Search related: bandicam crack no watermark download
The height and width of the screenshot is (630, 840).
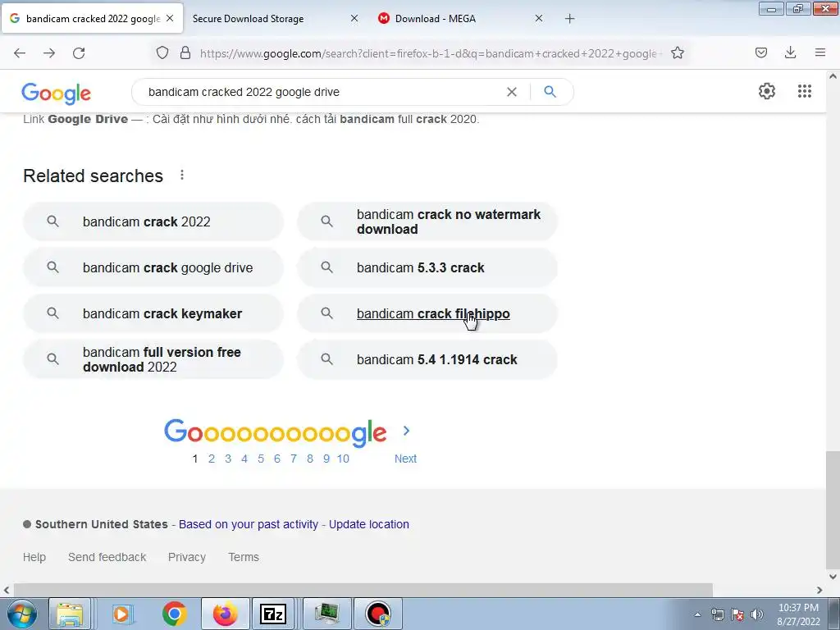[427, 221]
